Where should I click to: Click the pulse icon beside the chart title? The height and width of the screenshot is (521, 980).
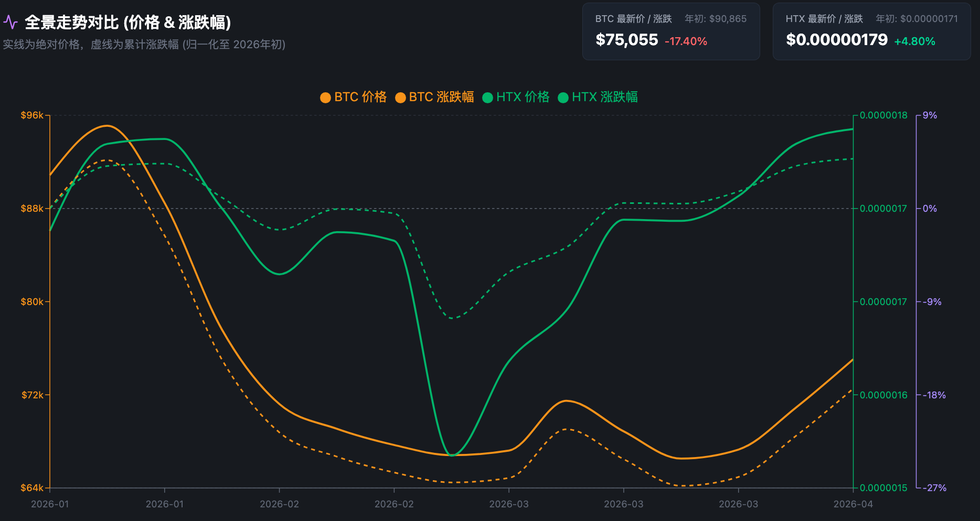coord(10,23)
